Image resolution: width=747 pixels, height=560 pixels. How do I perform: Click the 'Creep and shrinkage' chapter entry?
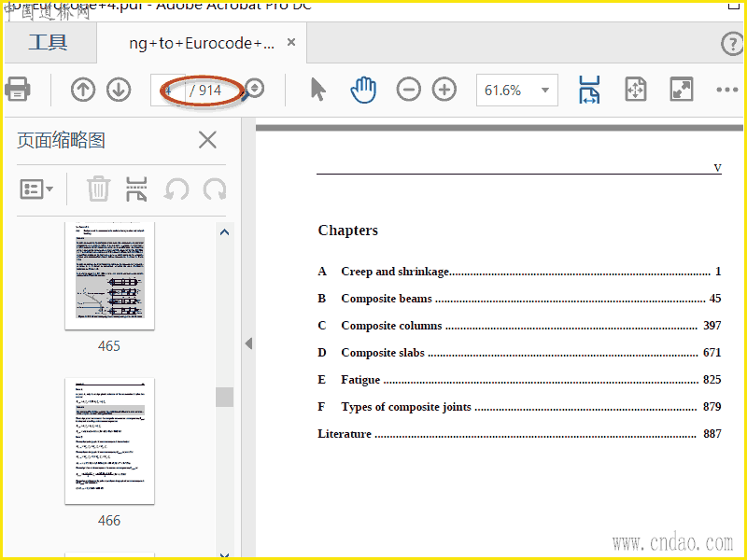coord(520,272)
